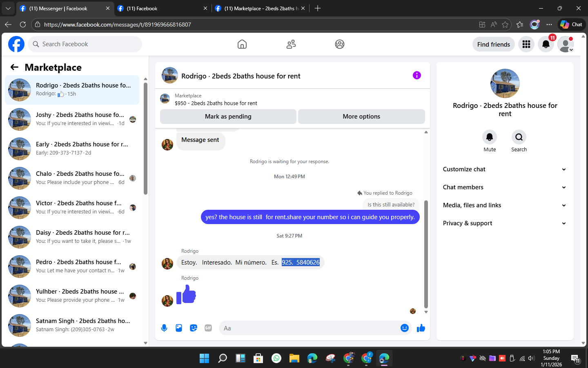
Task: Record a voice clip with the microphone icon
Action: pyautogui.click(x=164, y=328)
